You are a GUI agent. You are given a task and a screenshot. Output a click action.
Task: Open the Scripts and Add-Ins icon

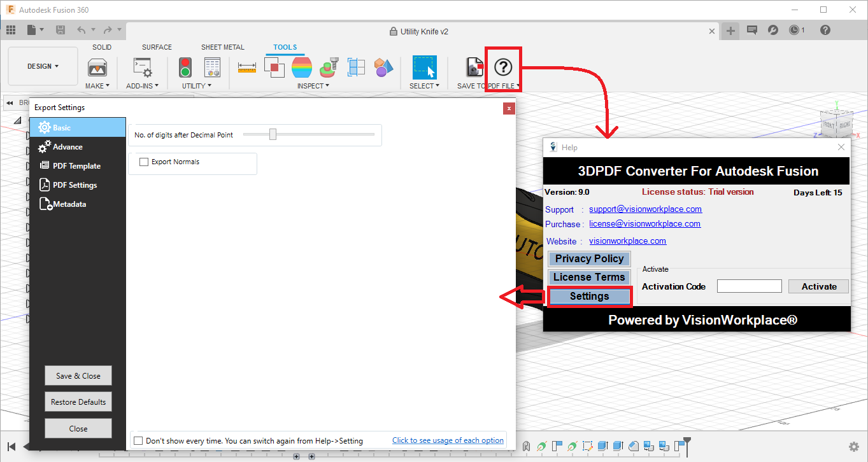(x=142, y=67)
